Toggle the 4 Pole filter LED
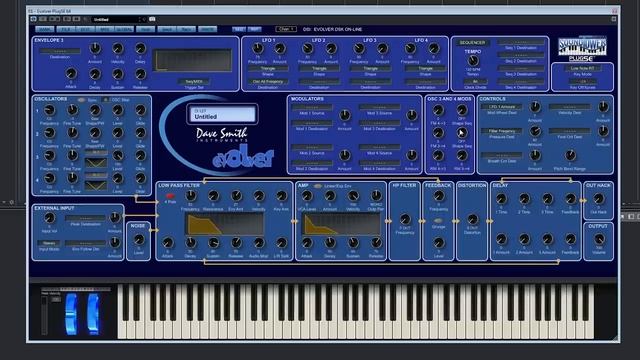 (170, 196)
